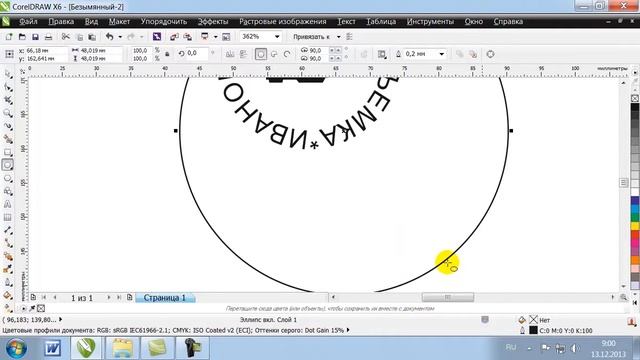Click the x position field 66,18 мм

pyautogui.click(x=46, y=50)
